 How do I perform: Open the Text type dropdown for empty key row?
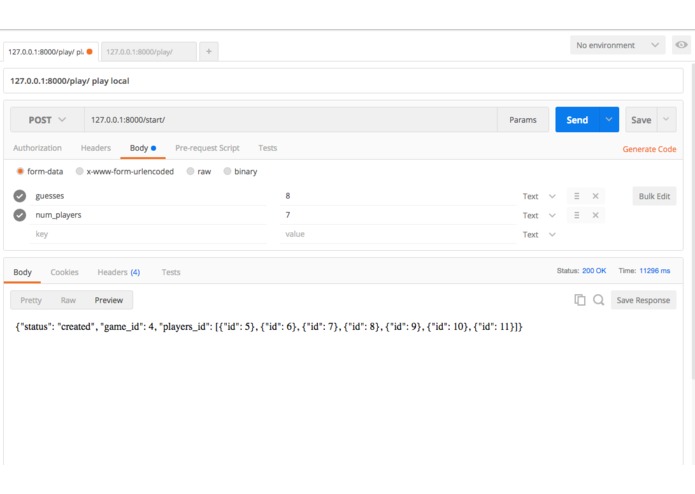539,234
